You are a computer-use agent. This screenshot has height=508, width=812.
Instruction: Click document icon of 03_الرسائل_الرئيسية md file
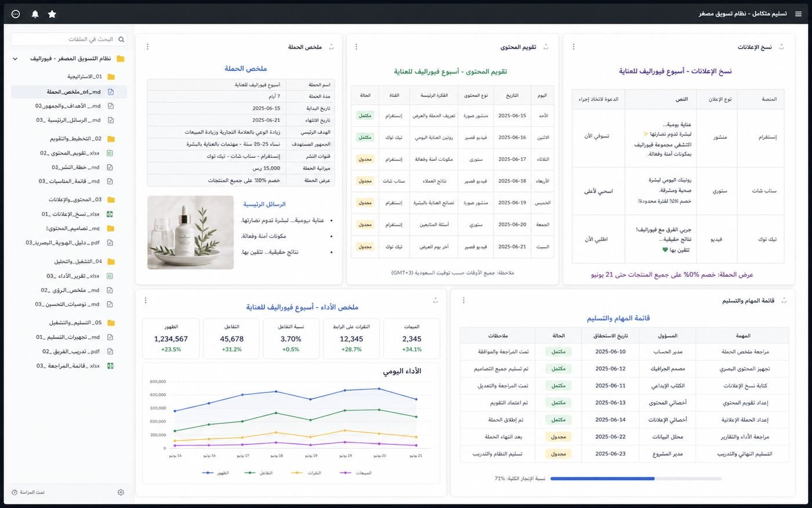(x=110, y=120)
